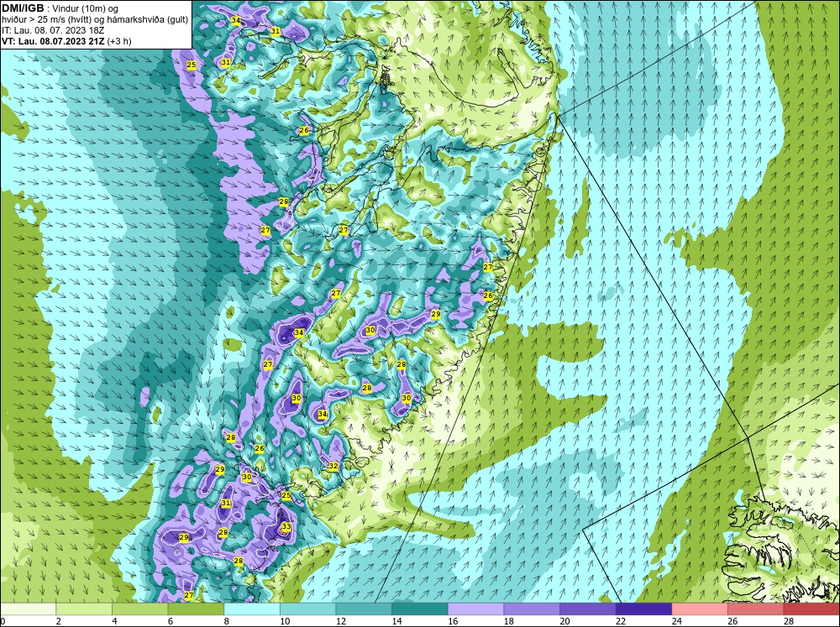Click scale number 24 on the color bar
The image size is (840, 627).
click(x=676, y=621)
